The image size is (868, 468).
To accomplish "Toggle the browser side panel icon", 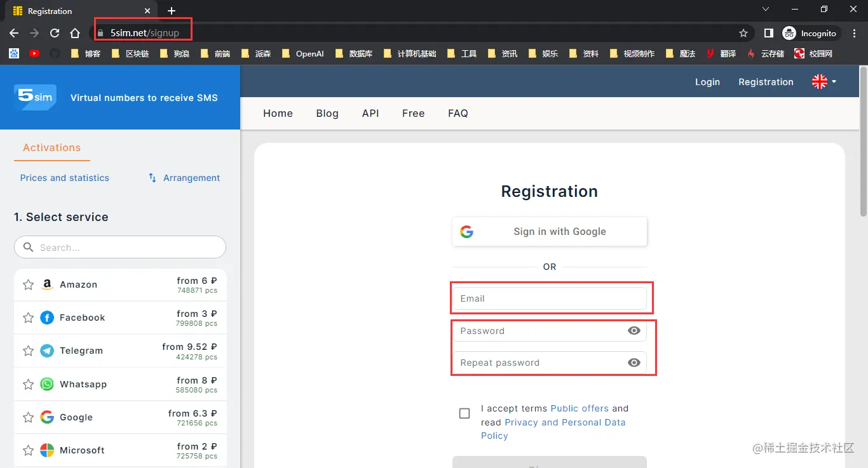I will point(768,33).
